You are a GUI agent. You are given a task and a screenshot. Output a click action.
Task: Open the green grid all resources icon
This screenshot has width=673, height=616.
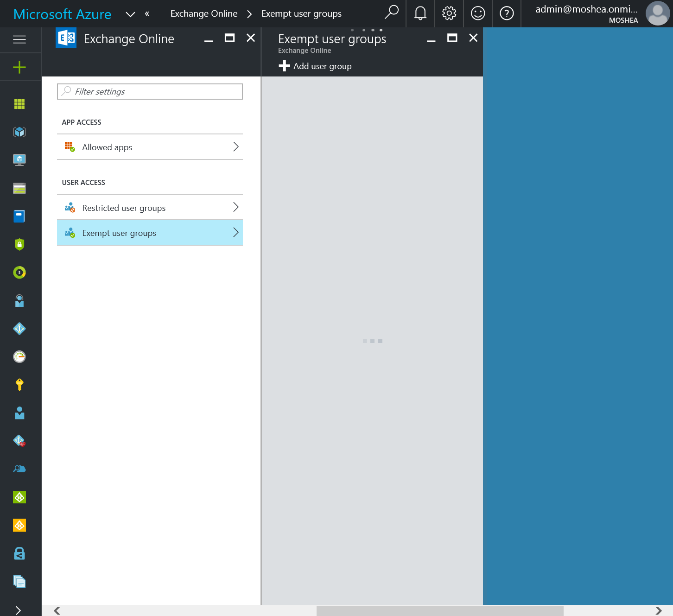pyautogui.click(x=19, y=104)
